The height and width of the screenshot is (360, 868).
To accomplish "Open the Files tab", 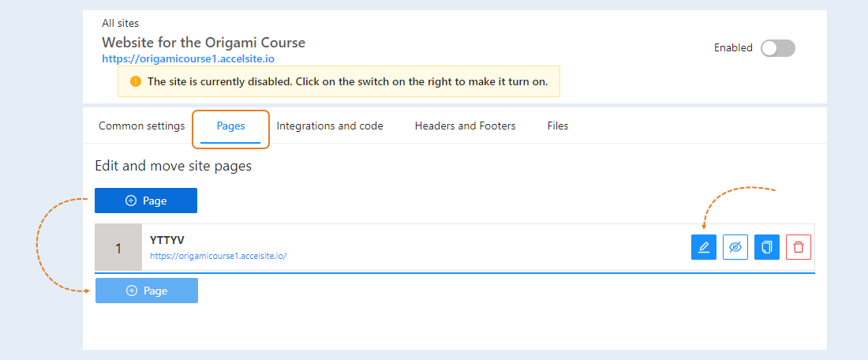I will coord(558,126).
